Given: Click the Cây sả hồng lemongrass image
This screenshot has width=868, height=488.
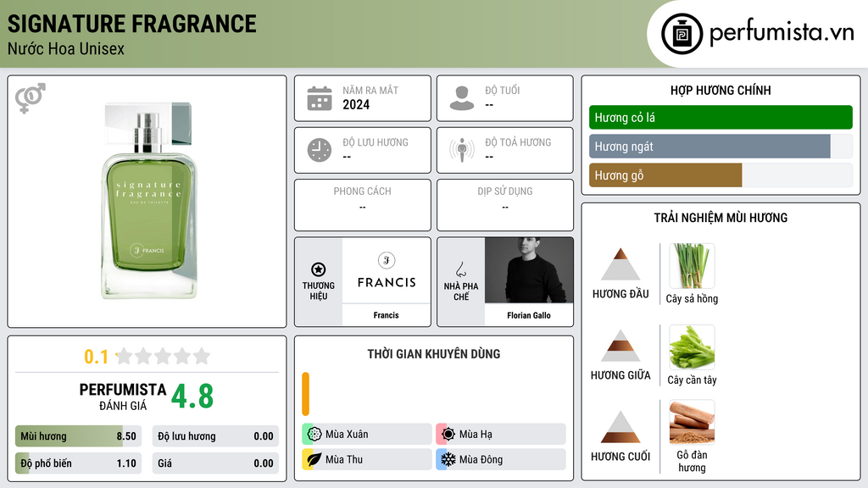Looking at the screenshot, I should click(x=692, y=265).
